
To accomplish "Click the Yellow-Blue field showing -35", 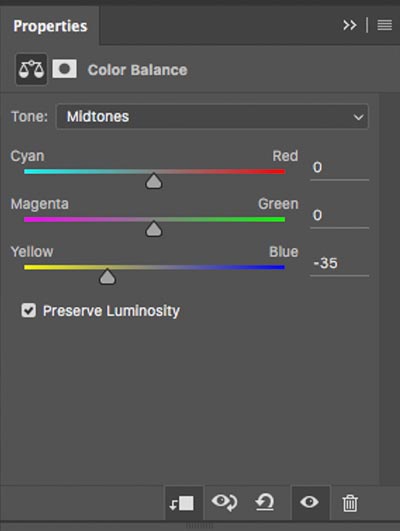I will [339, 264].
